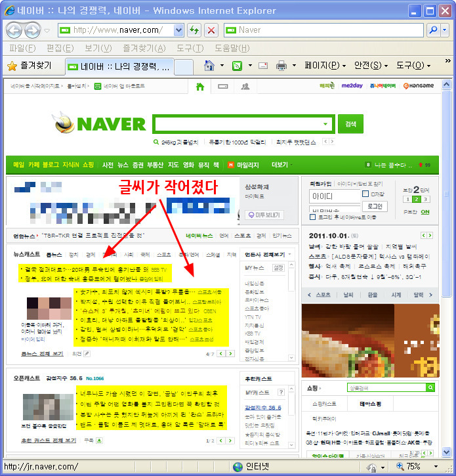Screen dimensions: 456x476
Task: Open Hangame service link
Action: tap(419, 86)
